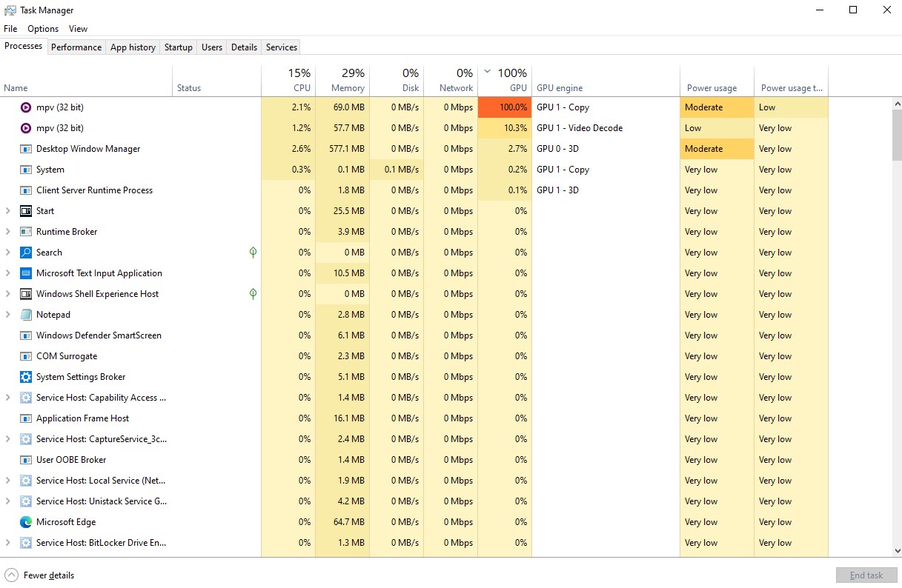
Task: Expand the Runtime Broker entry
Action: point(7,231)
